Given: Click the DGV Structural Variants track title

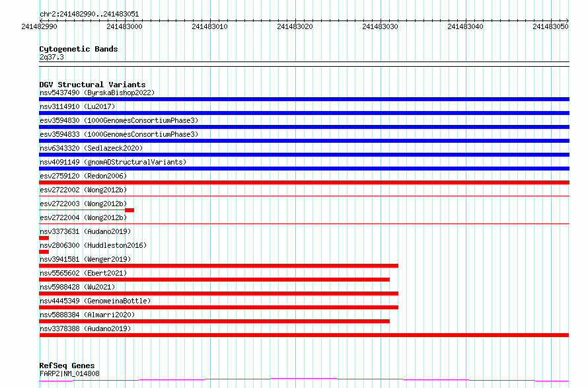Looking at the screenshot, I should point(92,85).
